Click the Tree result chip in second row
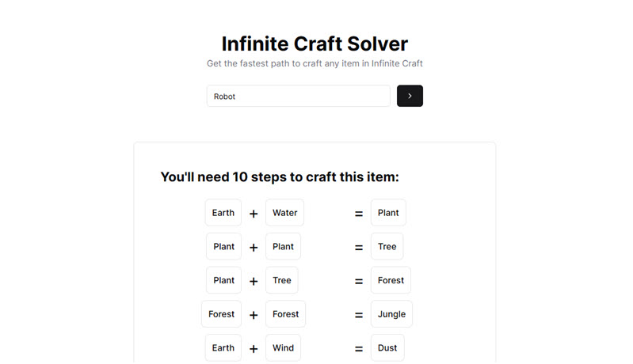633x364 pixels. click(387, 247)
